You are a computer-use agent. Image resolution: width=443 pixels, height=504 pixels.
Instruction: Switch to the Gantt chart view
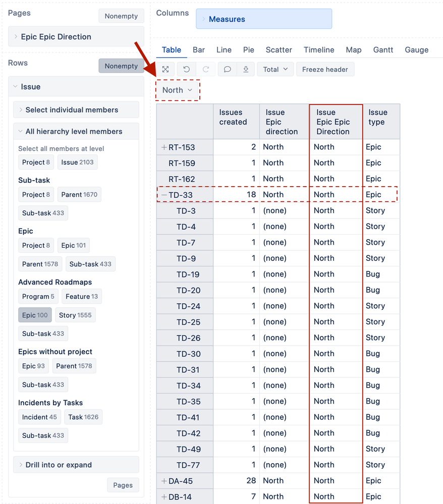383,50
